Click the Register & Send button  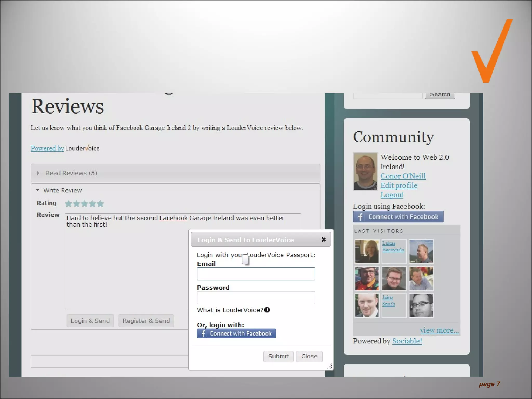[x=146, y=321]
